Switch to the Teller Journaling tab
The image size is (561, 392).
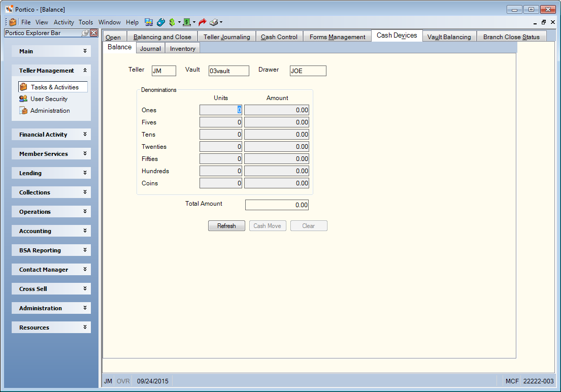(227, 37)
